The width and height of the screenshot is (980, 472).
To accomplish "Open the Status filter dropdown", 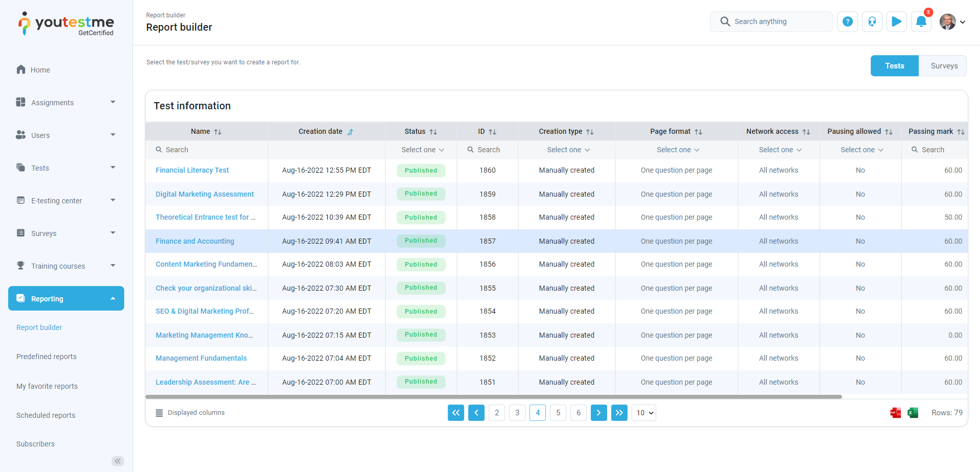I will tap(422, 150).
